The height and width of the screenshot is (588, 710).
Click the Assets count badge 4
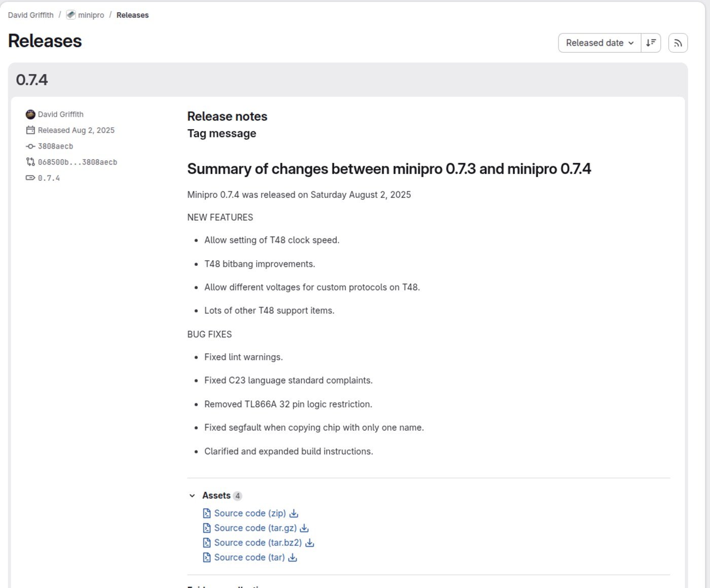tap(237, 496)
